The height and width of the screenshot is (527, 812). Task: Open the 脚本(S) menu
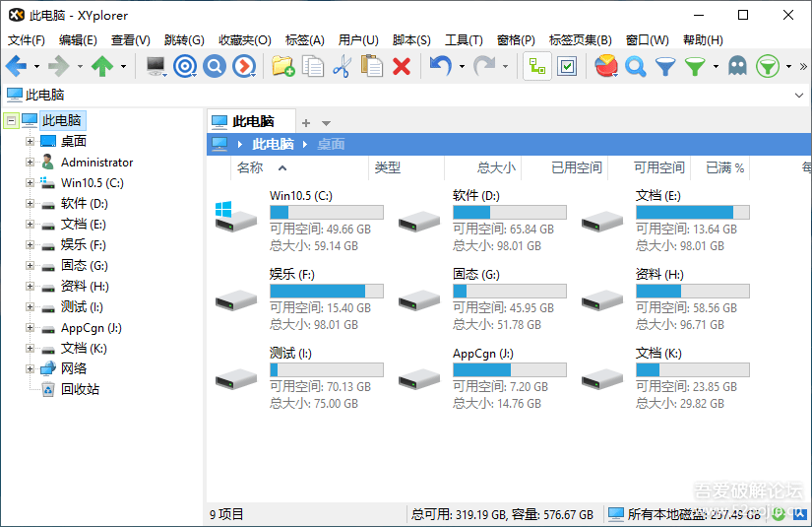[x=411, y=40]
